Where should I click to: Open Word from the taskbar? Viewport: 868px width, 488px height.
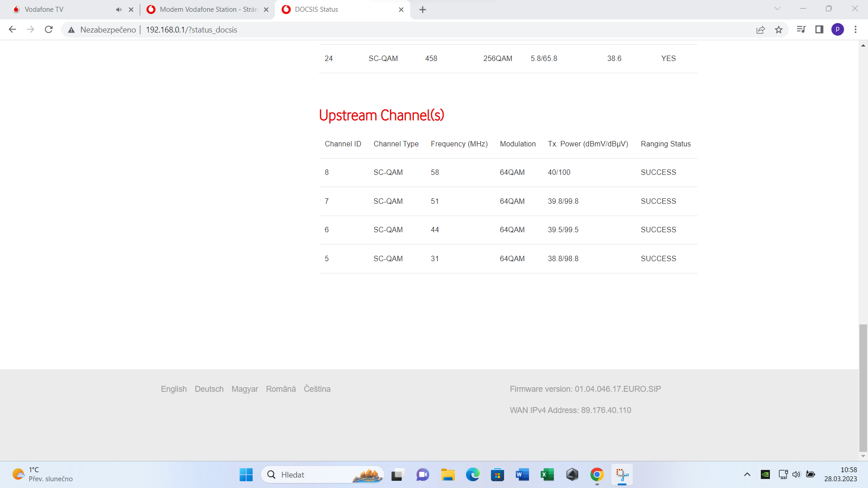pos(522,475)
